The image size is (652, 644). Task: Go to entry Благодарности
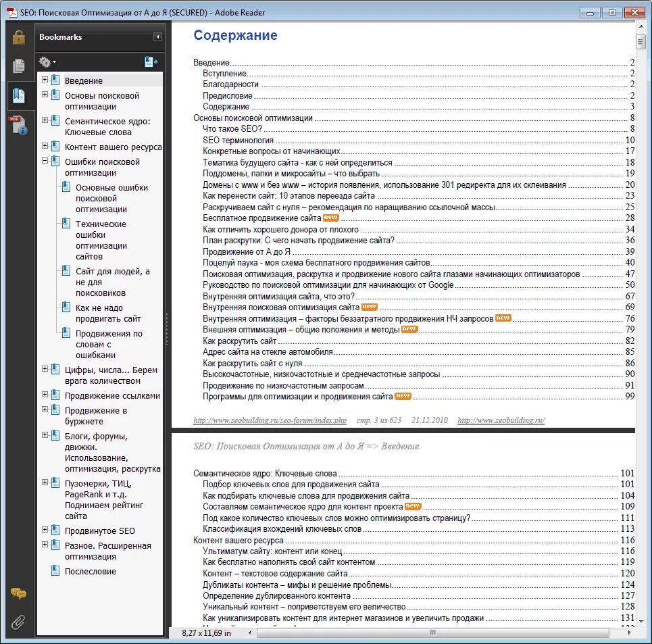[231, 84]
